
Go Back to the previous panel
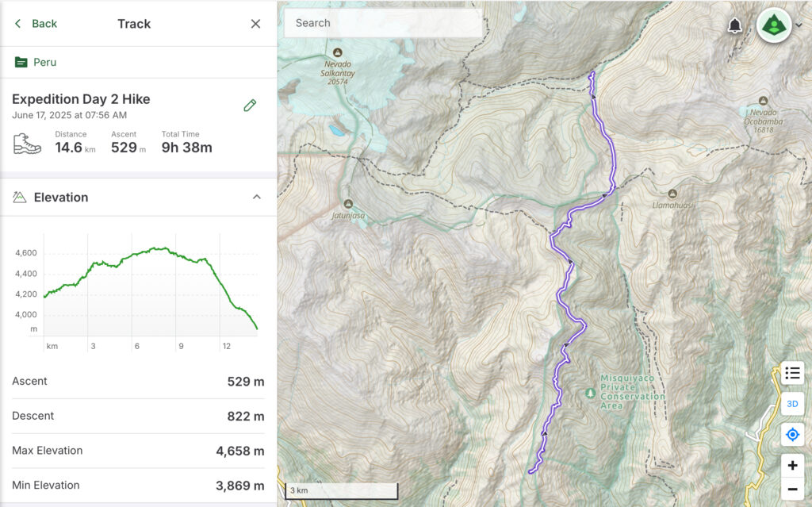36,24
